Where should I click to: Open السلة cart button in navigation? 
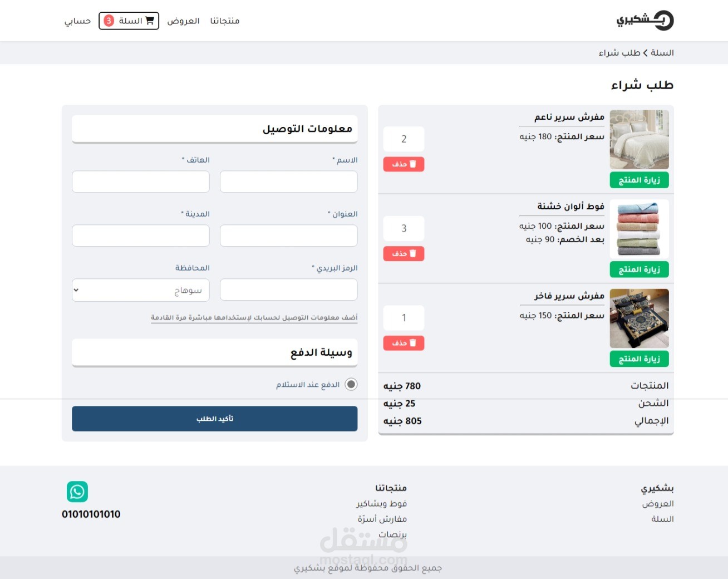point(129,21)
